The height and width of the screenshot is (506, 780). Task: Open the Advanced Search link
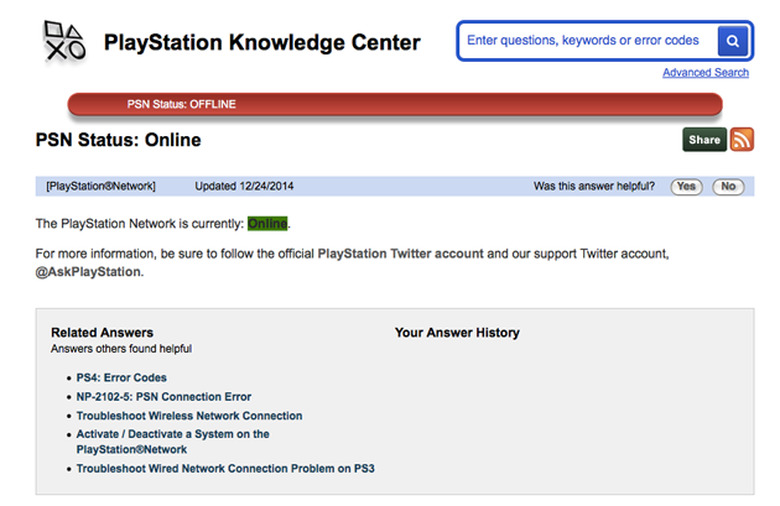tap(705, 72)
